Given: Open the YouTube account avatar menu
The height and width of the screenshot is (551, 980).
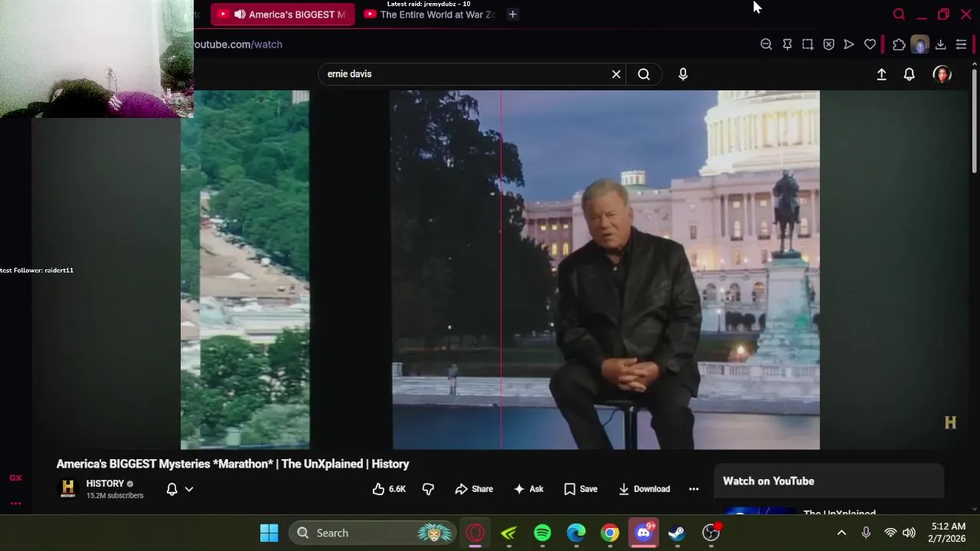Looking at the screenshot, I should point(942,74).
